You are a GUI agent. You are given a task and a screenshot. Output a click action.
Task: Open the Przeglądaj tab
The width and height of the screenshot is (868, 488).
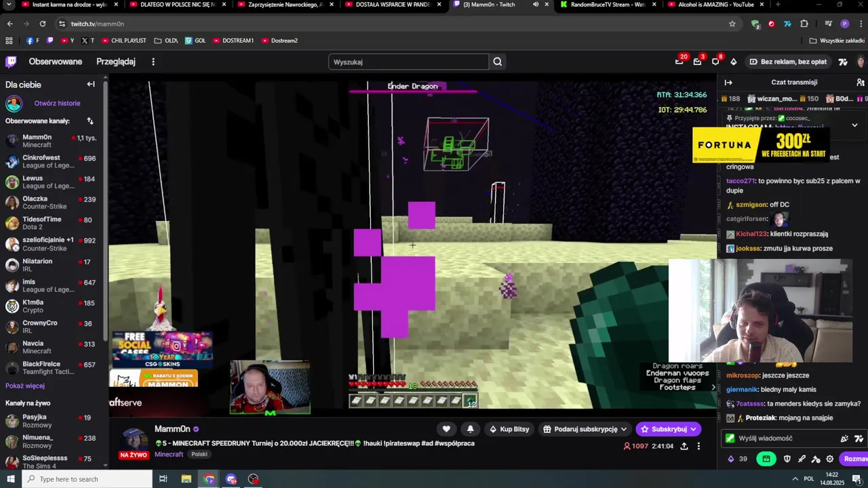[116, 62]
